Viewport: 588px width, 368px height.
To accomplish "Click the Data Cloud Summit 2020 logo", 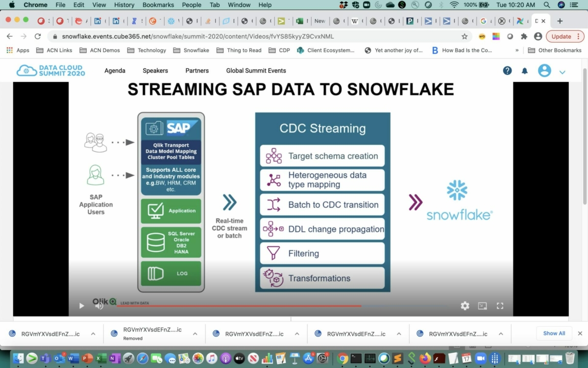I will pos(50,70).
